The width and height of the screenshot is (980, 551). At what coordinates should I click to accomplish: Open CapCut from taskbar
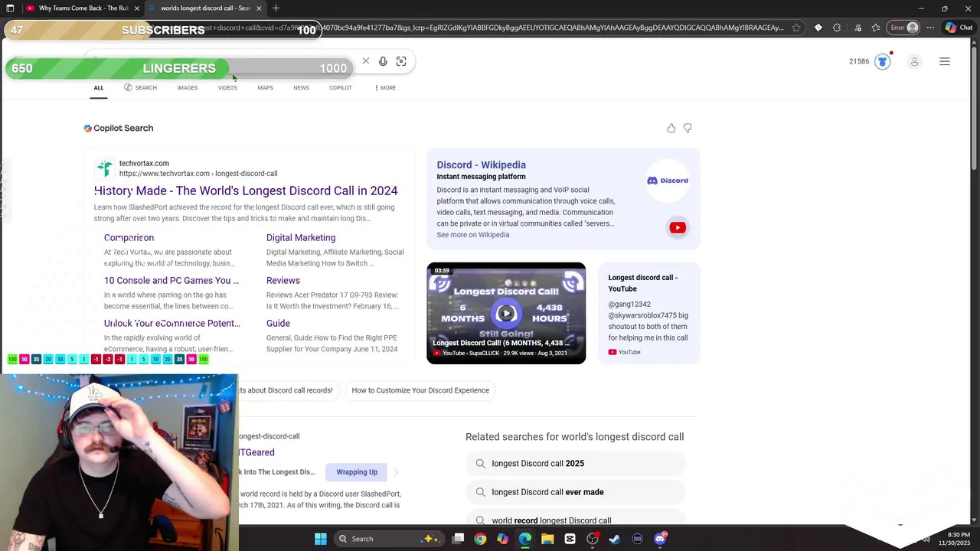tap(570, 539)
